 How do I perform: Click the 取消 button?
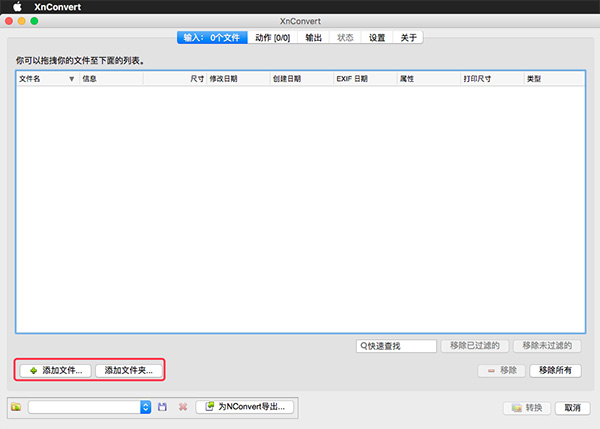pyautogui.click(x=572, y=408)
